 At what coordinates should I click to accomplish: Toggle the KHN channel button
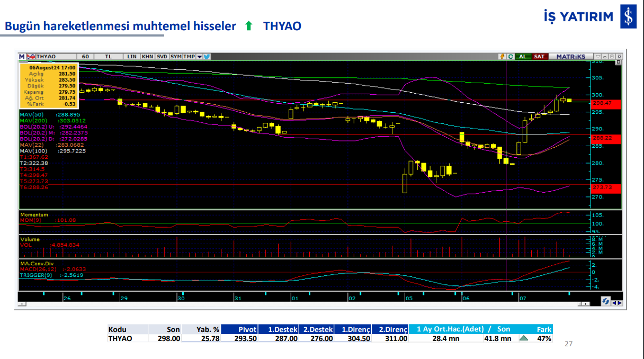(147, 56)
